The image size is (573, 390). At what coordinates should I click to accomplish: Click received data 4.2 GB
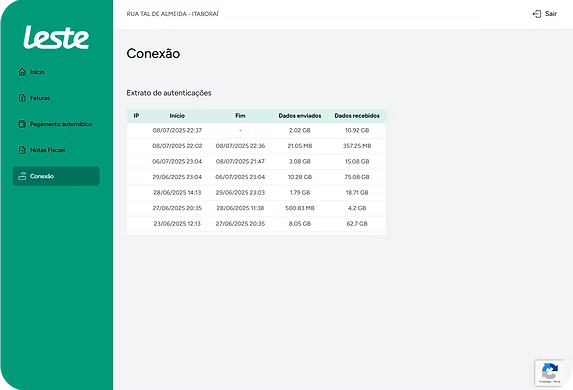click(357, 208)
